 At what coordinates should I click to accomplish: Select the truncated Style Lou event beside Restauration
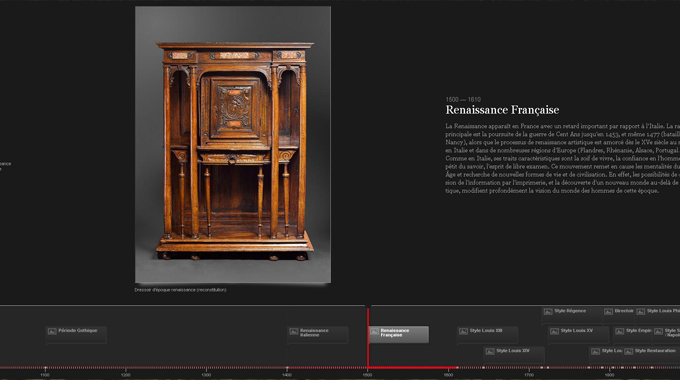(606, 354)
